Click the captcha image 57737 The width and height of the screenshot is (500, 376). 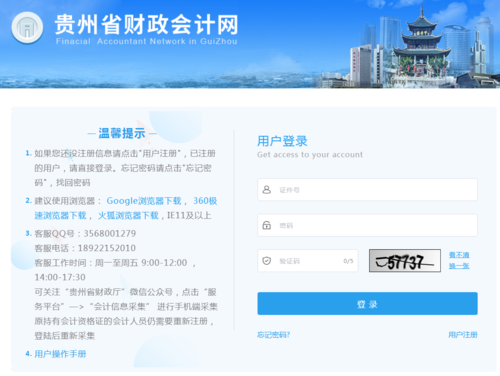coord(405,261)
